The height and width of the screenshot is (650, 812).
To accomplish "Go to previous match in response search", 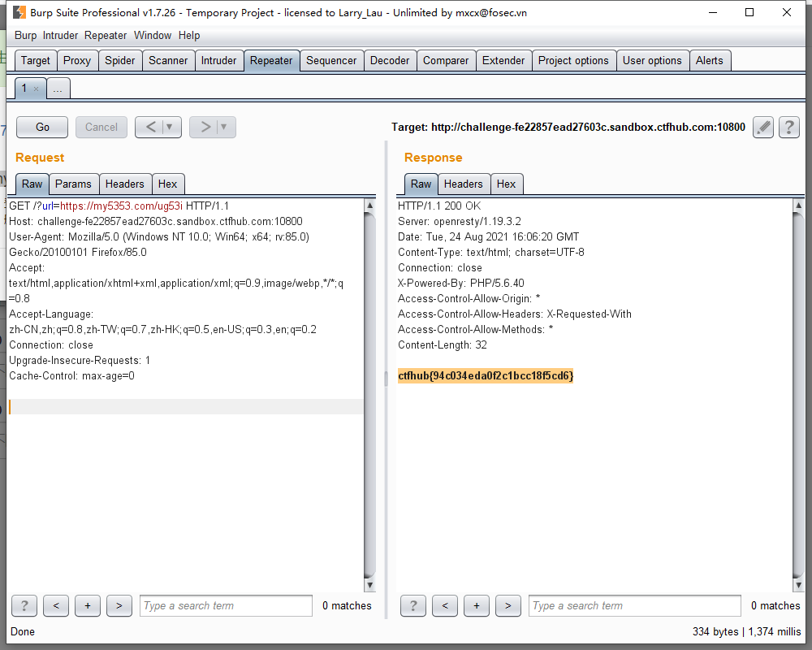I will [445, 605].
